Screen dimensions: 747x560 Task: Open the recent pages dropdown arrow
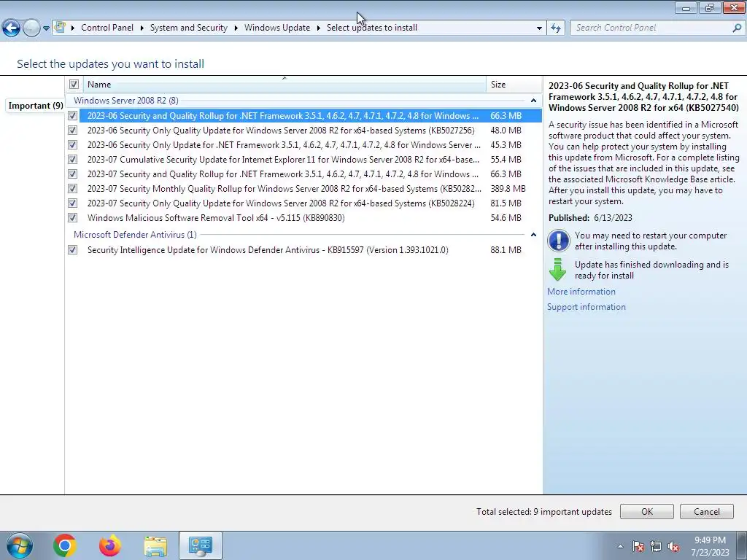click(46, 28)
